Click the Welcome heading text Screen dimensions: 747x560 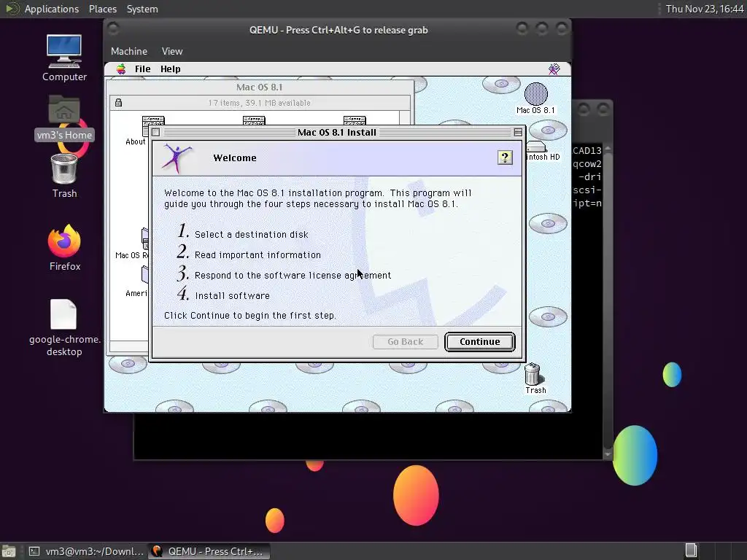(x=235, y=158)
